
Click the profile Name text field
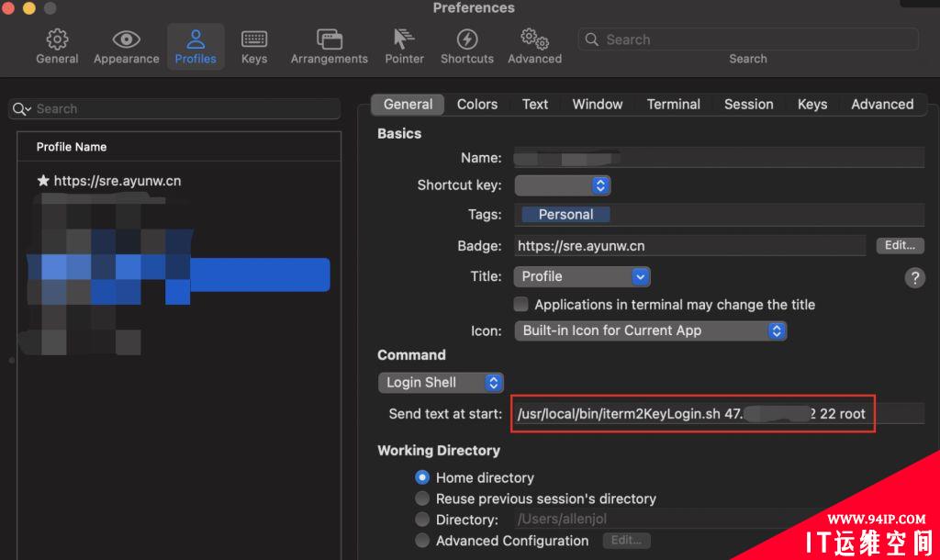coord(719,158)
